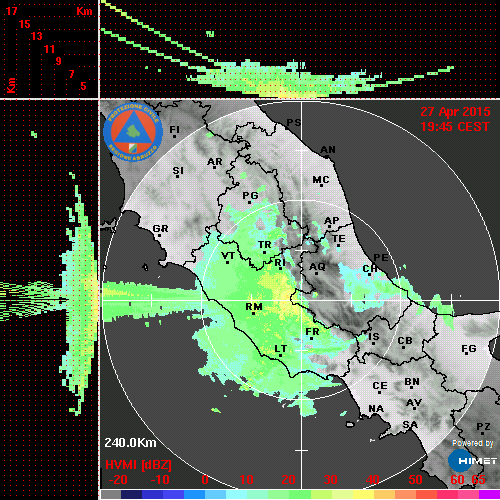500x500 pixels.
Task: Click the 19:45 CEST timestamp
Action: pos(455,127)
